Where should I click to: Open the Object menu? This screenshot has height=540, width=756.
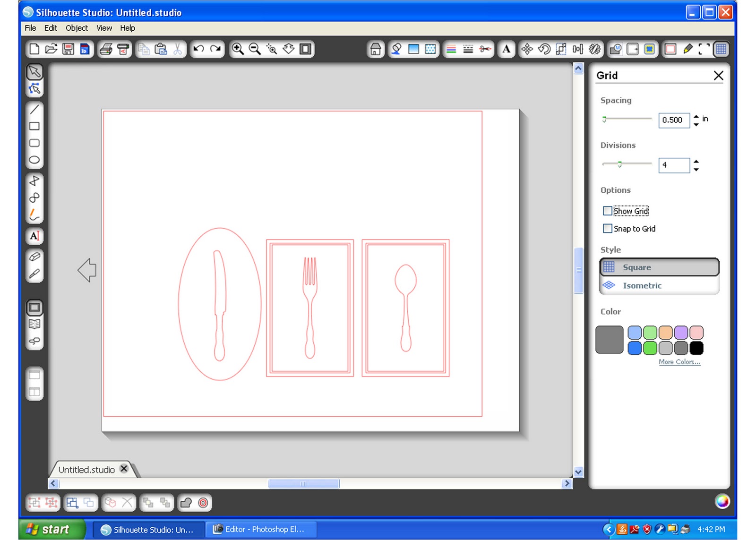click(x=77, y=28)
